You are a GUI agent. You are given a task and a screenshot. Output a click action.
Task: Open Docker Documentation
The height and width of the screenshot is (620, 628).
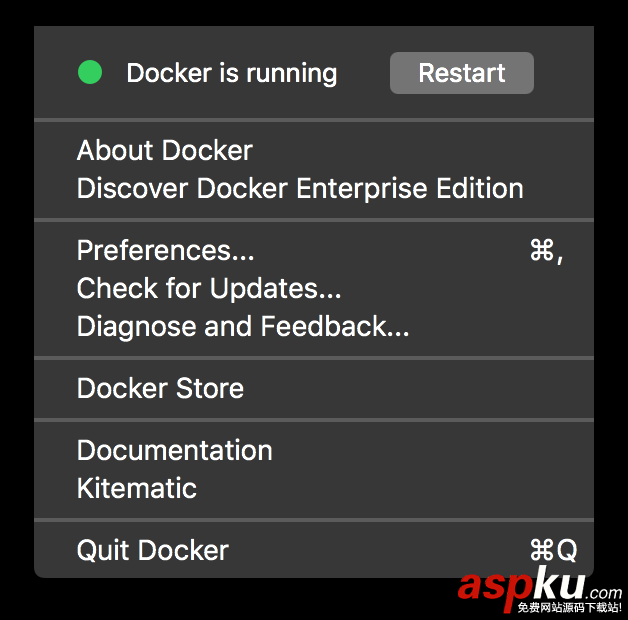point(174,451)
